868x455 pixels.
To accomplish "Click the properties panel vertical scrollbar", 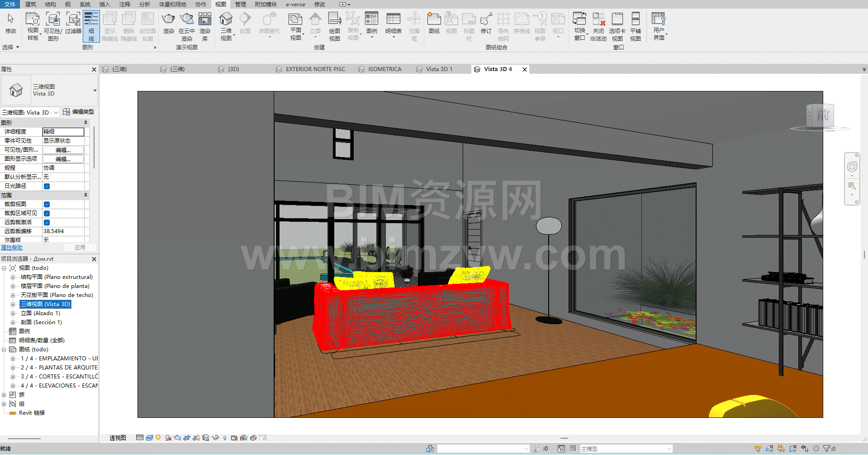I will point(94,147).
